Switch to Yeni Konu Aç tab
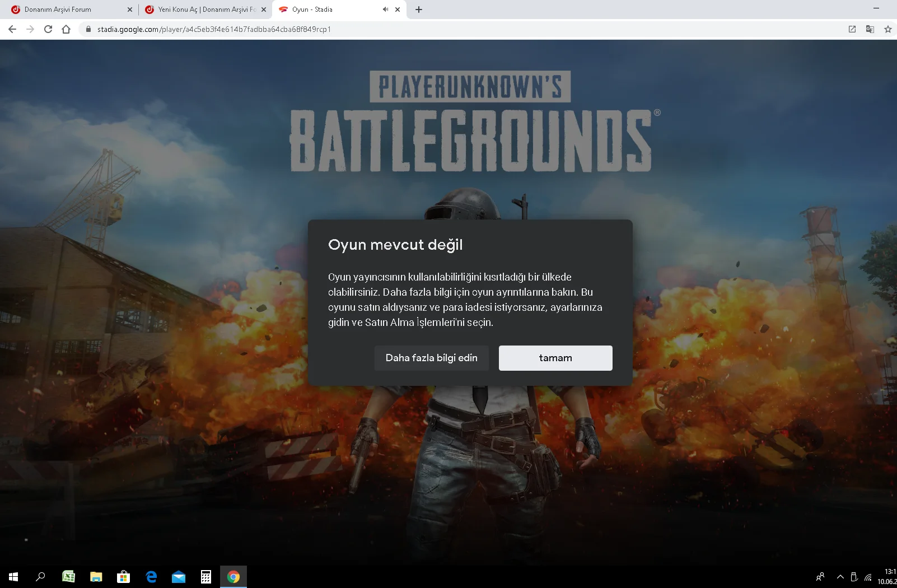 205,10
